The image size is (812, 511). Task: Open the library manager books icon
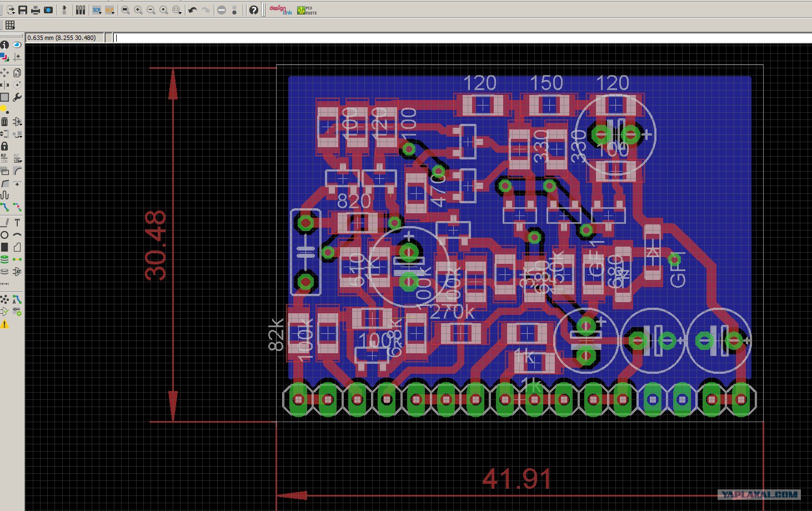coord(81,10)
